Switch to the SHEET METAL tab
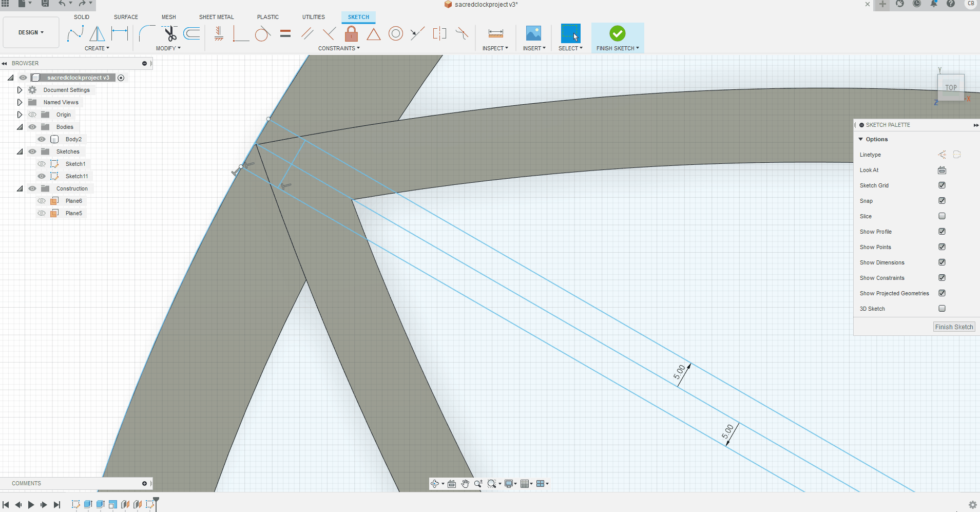Image resolution: width=980 pixels, height=512 pixels. click(217, 17)
